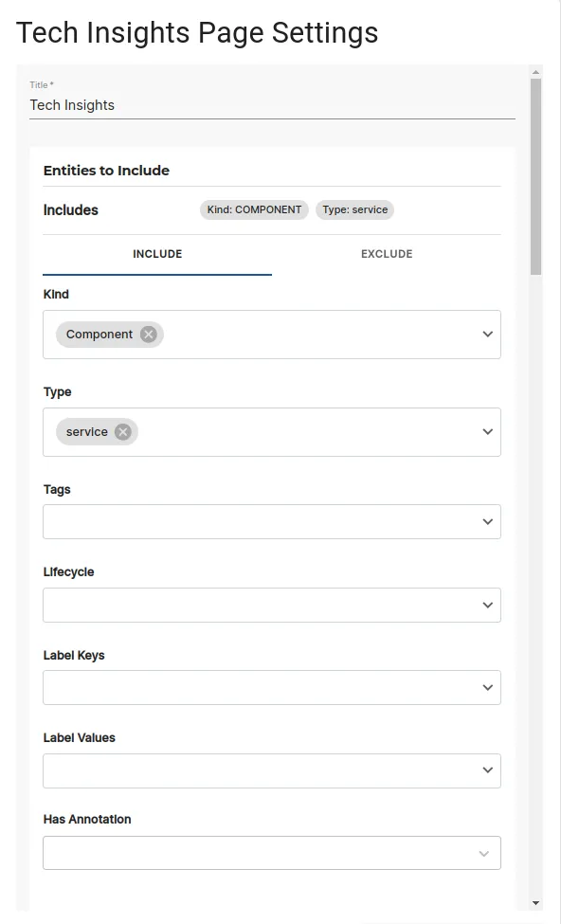Click the Includes row label
Viewport: 561px width, 924px height.
pos(70,209)
